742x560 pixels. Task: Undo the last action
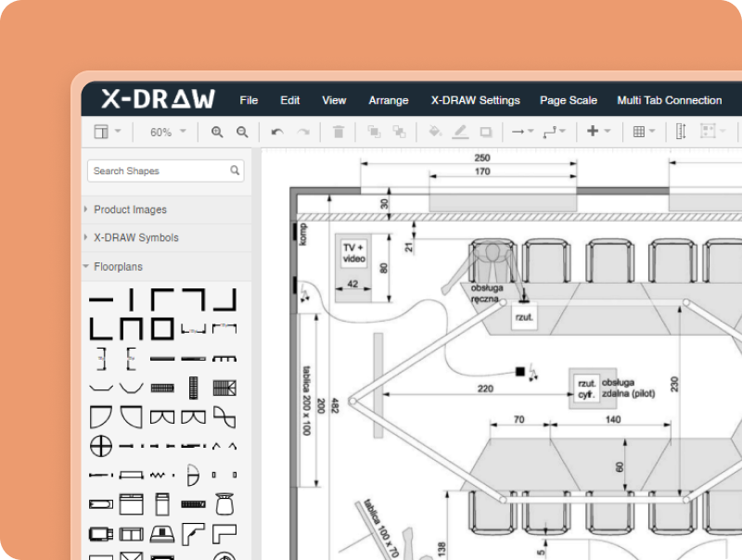277,132
